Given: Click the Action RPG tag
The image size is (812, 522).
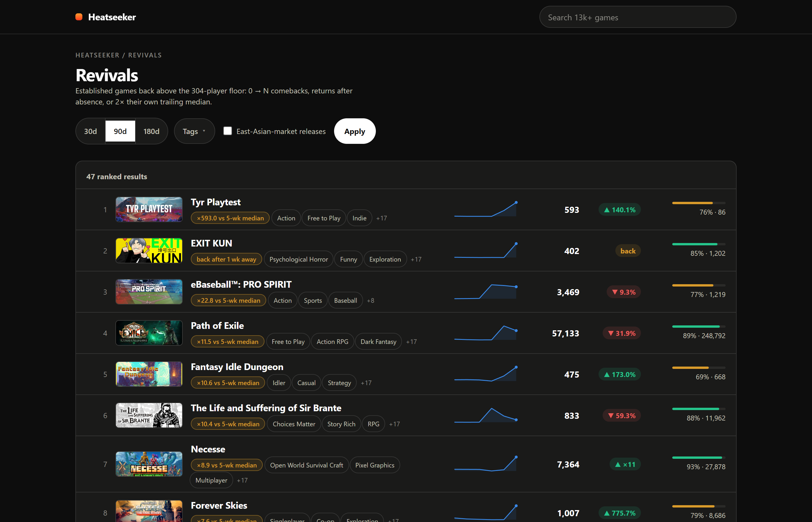Looking at the screenshot, I should 332,342.
